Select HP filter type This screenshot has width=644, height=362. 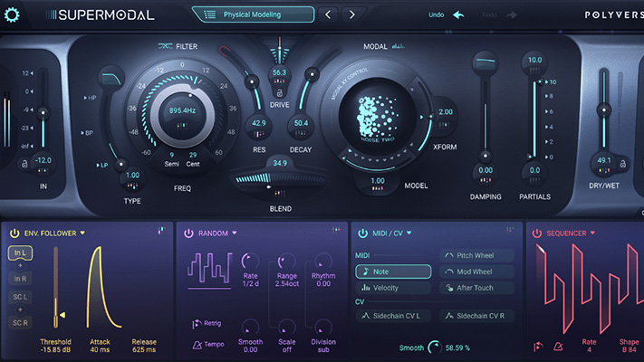[x=91, y=98]
